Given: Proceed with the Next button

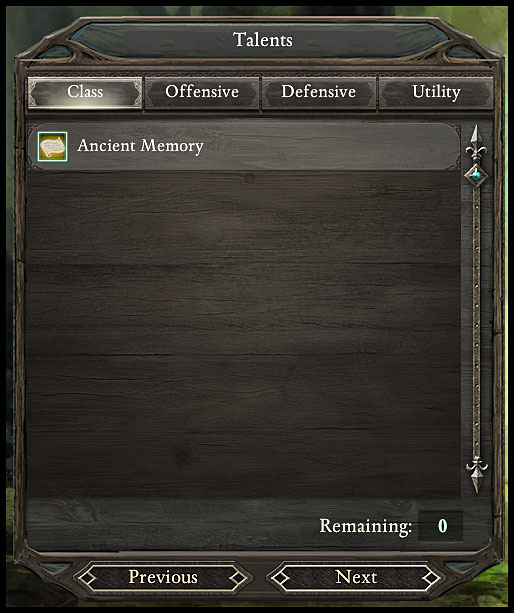Looking at the screenshot, I should (356, 577).
